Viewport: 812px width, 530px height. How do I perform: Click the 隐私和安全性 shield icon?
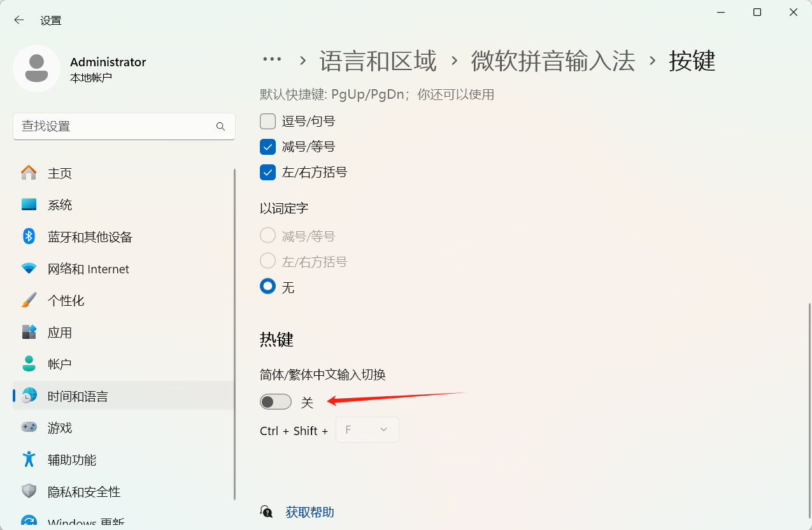click(29, 492)
